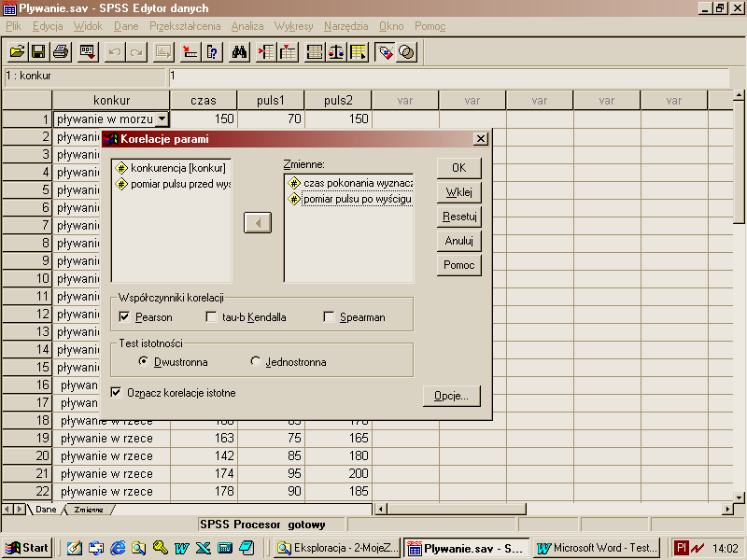Viewport: 747px width, 560px height.
Task: Click the Open file toolbar icon
Action: click(17, 52)
